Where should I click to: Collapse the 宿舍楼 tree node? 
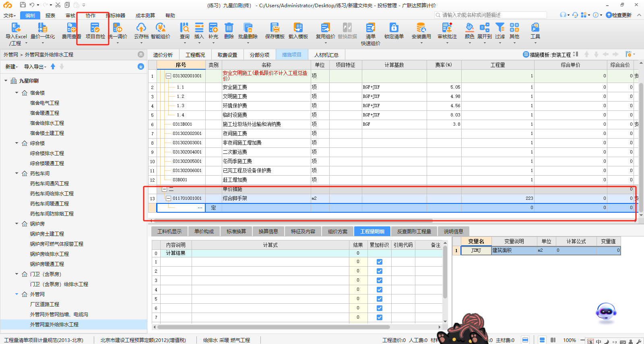17,93
